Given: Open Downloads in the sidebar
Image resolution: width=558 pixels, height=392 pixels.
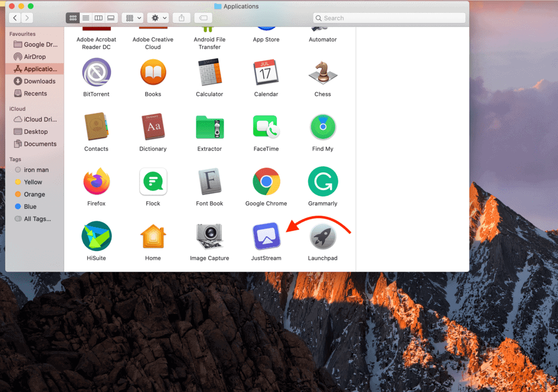Looking at the screenshot, I should coord(35,81).
